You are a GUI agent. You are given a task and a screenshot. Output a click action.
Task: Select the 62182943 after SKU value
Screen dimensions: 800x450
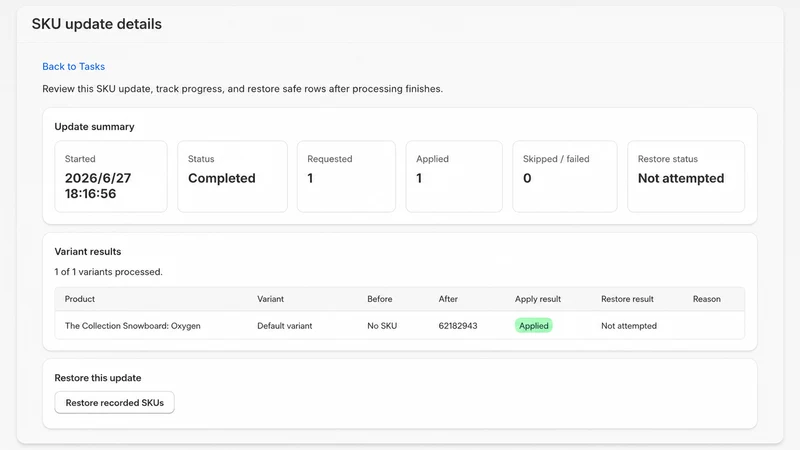(458, 326)
